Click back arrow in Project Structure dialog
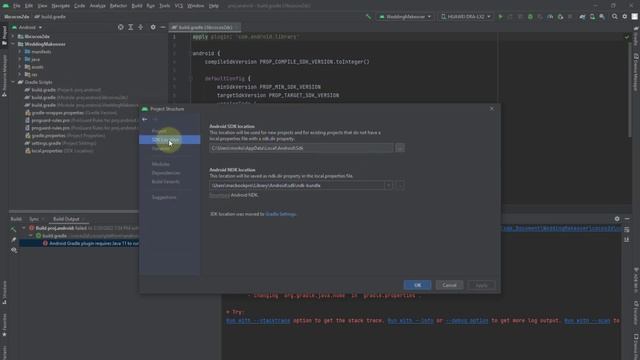This screenshot has width=640, height=360. (144, 119)
